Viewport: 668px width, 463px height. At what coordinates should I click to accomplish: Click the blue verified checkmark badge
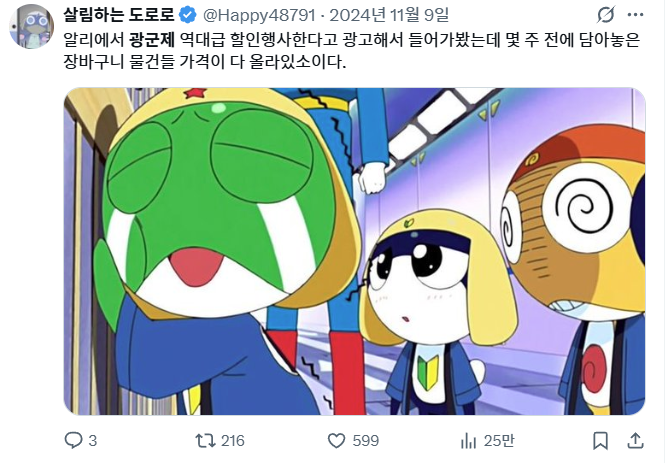187,15
